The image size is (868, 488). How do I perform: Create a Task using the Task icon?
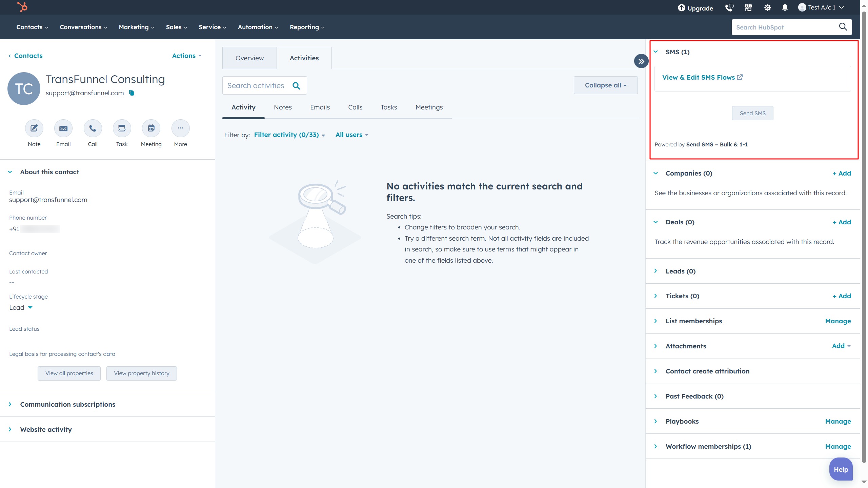coord(121,128)
